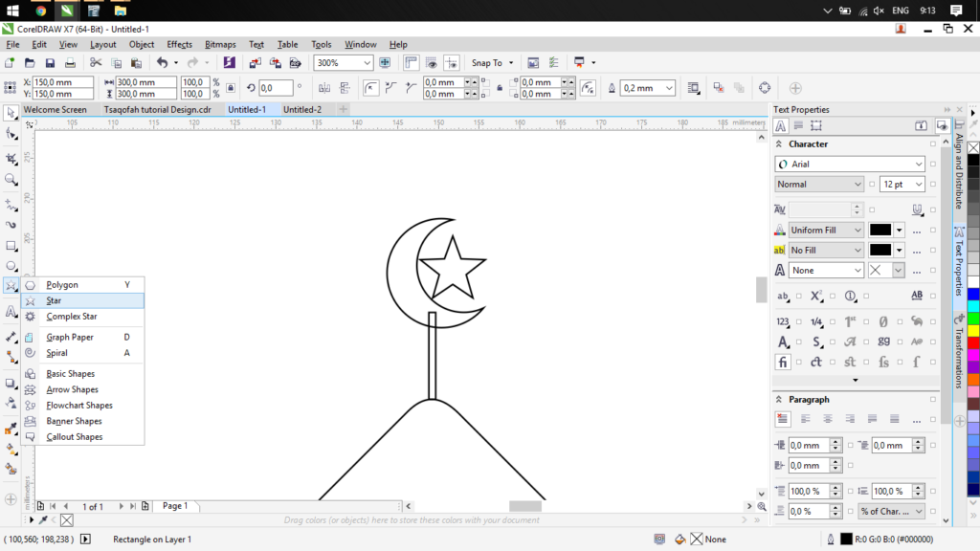Select the Zoom tool in the toolbox
Image resolution: width=980 pixels, height=551 pixels.
pos(11,179)
